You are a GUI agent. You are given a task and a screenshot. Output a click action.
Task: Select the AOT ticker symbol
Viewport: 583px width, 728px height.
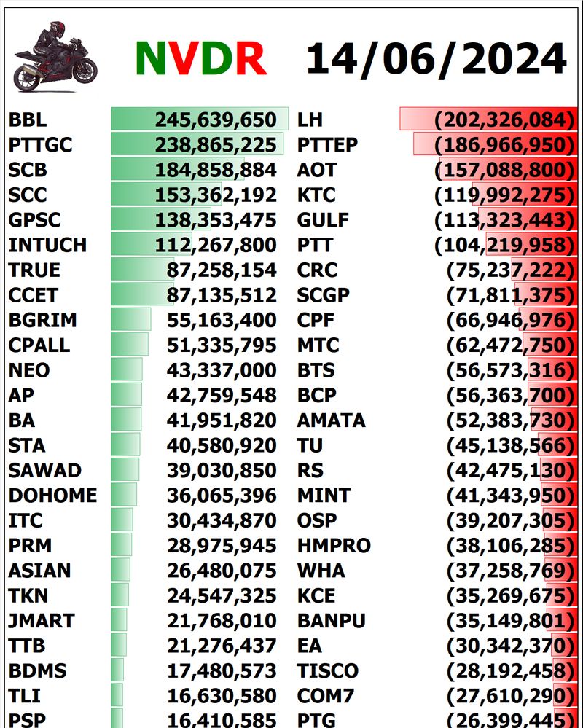[x=317, y=170]
